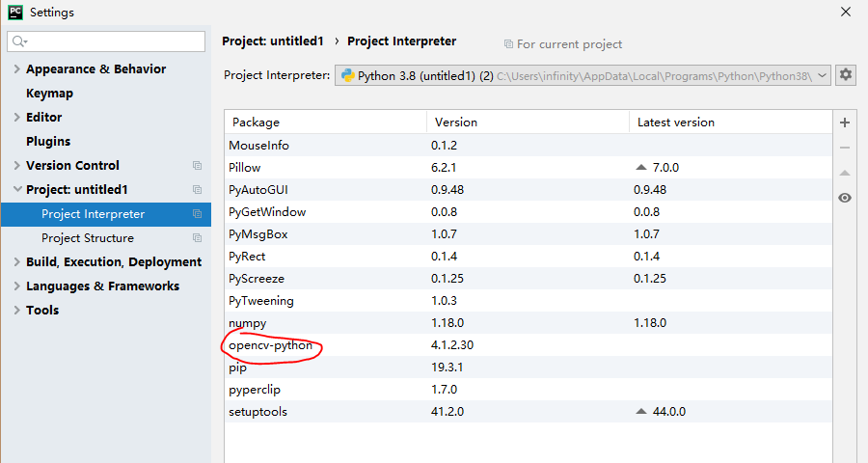Click Project Interpreter breadcrumb text
This screenshot has width=868, height=463.
coord(401,41)
